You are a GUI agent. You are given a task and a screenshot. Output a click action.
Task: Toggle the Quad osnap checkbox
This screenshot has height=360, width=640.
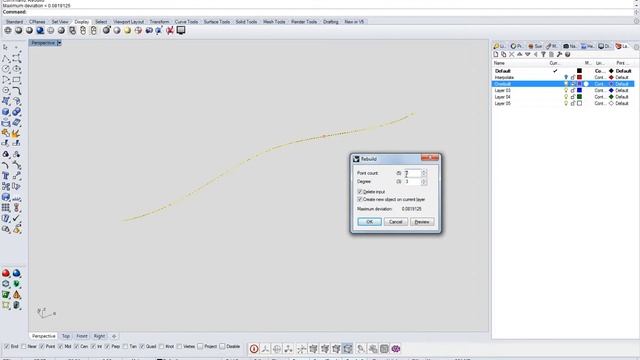pos(142,346)
